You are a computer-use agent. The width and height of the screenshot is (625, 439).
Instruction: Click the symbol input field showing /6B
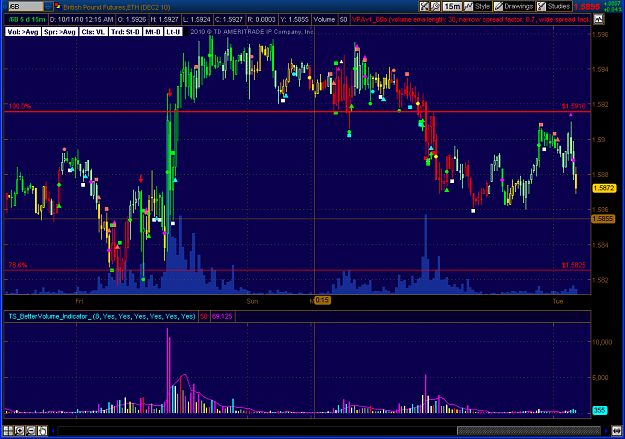pos(26,6)
